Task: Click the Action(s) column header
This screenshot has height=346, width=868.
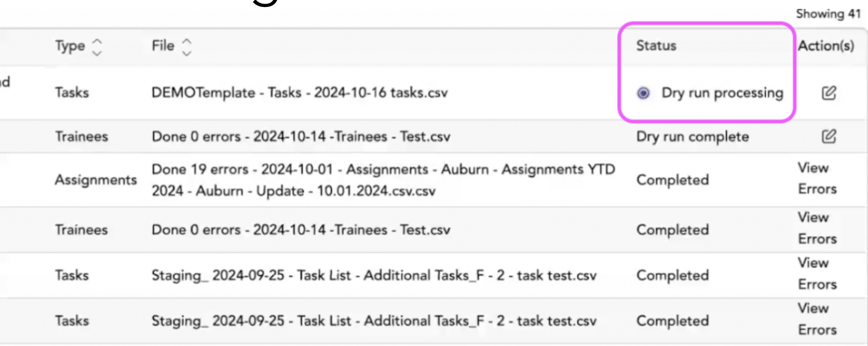Action: point(826,46)
